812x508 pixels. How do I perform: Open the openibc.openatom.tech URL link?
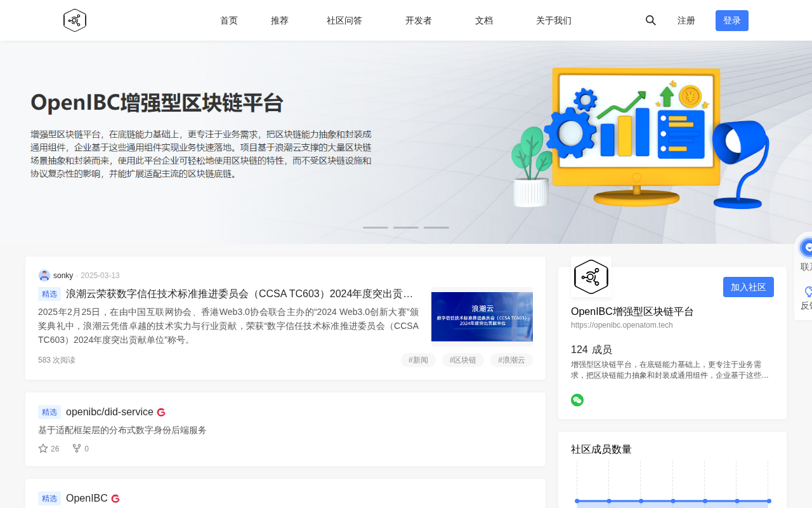click(621, 325)
